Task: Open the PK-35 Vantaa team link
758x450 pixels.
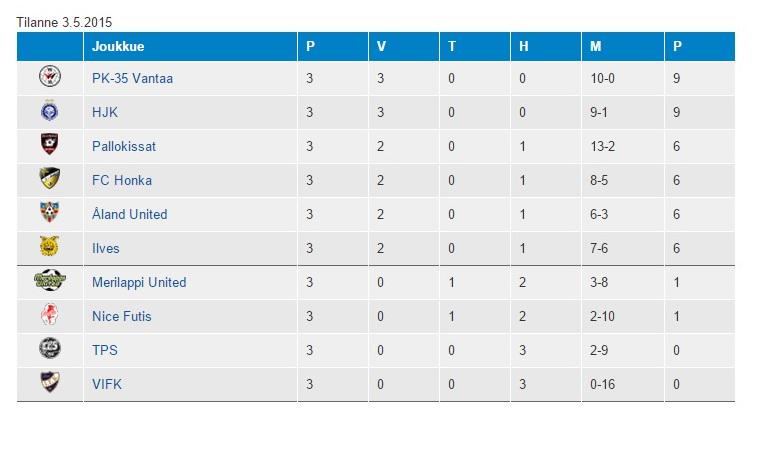Action: click(x=132, y=78)
